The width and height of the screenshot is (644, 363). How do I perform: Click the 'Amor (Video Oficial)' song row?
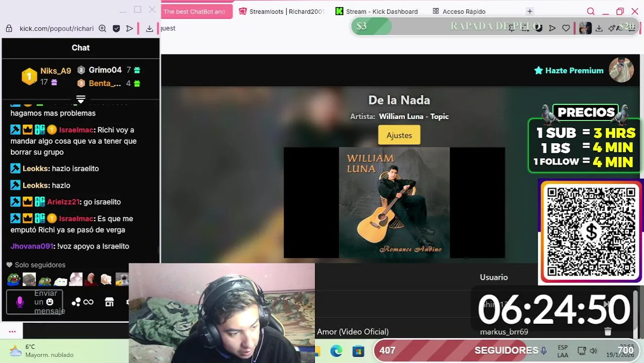[x=353, y=332]
